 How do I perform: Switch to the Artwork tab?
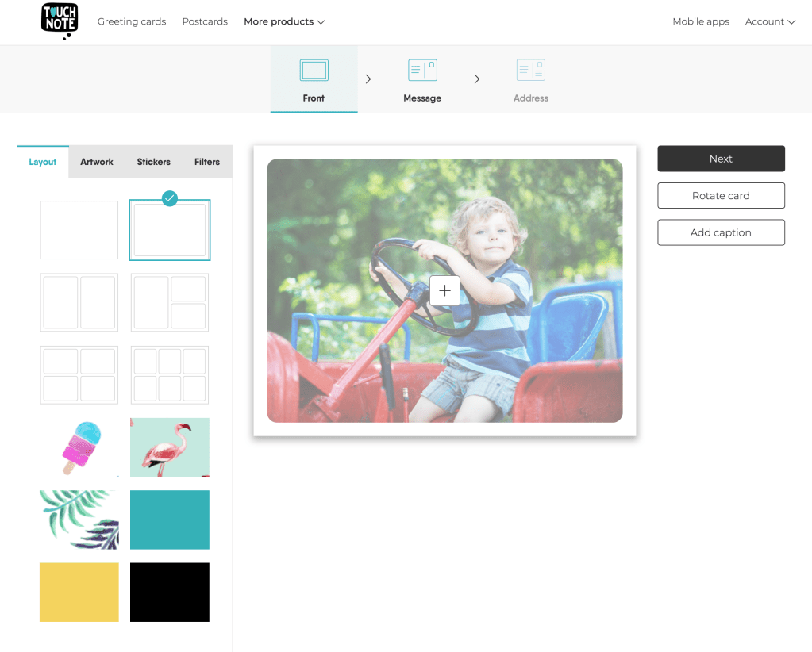[x=97, y=162]
